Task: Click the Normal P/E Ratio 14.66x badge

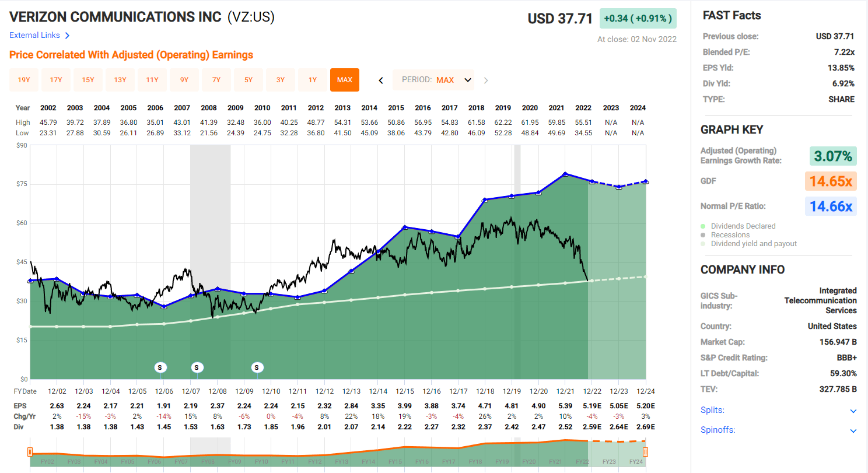Action: [831, 206]
